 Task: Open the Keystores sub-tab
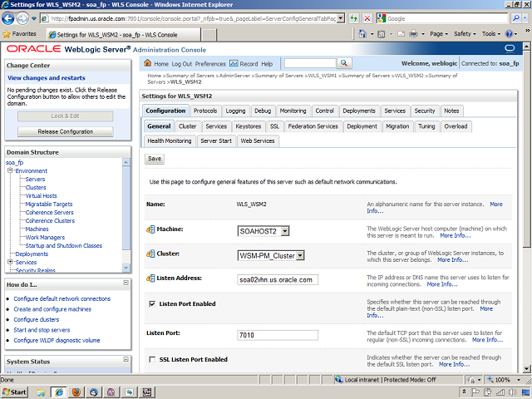click(x=248, y=126)
